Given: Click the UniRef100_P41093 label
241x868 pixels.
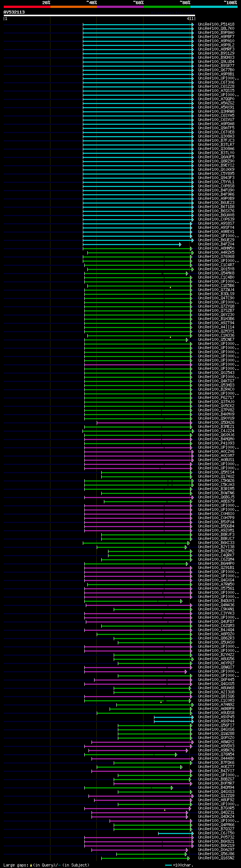Looking at the screenshot, I should [216, 443].
